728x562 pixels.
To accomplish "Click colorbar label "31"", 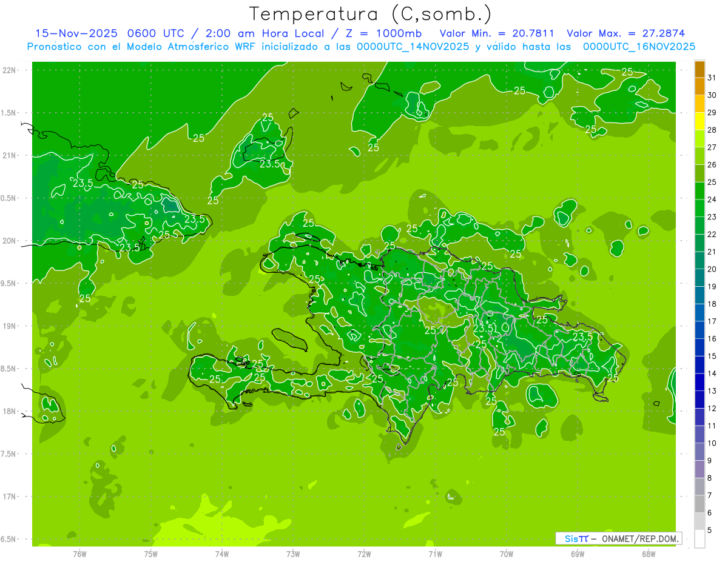I will click(x=713, y=78).
